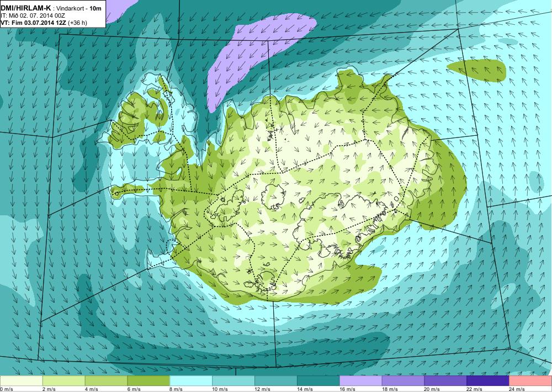Select the dark teal 14–16 m/s legend swatch

click(x=319, y=381)
